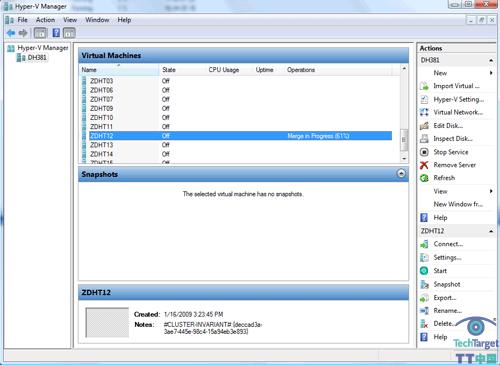
Task: Click the Merge in Progress status text
Action: click(x=318, y=136)
